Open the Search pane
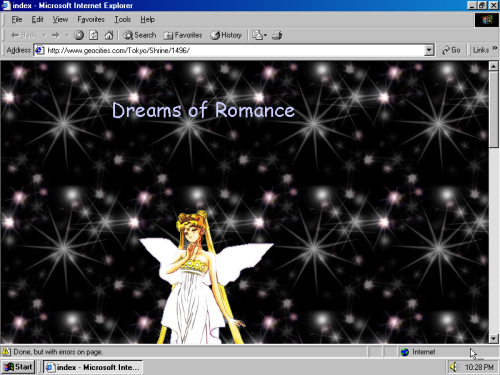Screen dimensions: 500x375 pos(140,35)
